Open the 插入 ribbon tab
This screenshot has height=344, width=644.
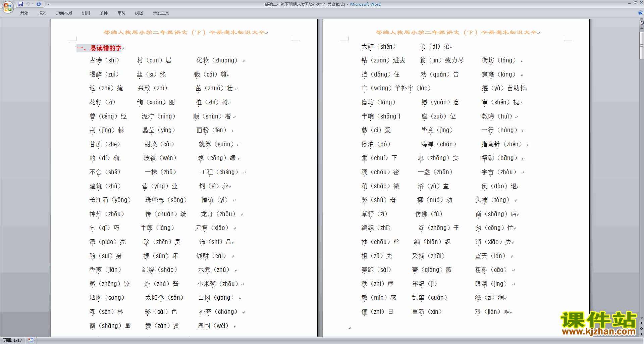point(42,13)
